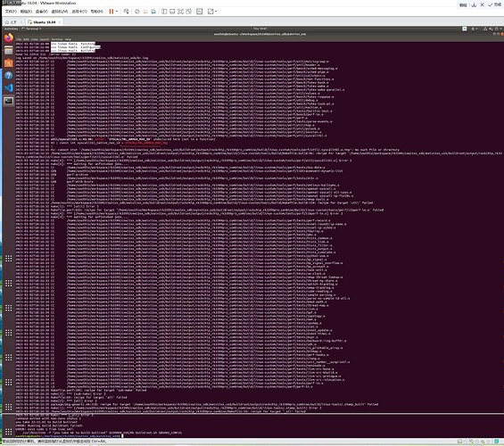Open the input method indicator in the top bar
504x446 pixels.
(474, 29)
